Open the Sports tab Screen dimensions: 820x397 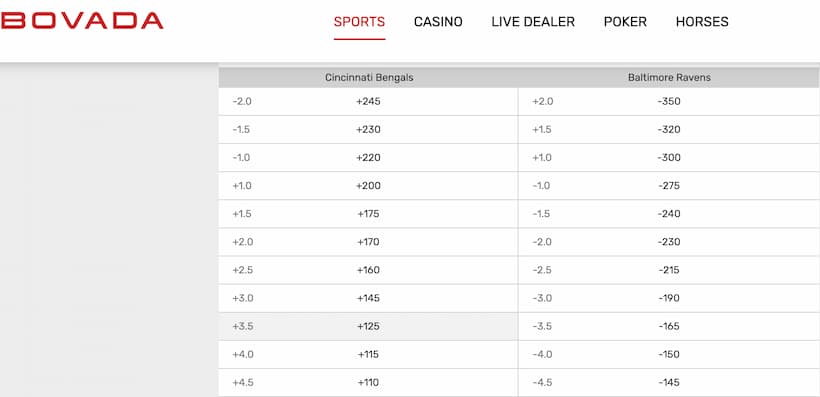coord(359,22)
